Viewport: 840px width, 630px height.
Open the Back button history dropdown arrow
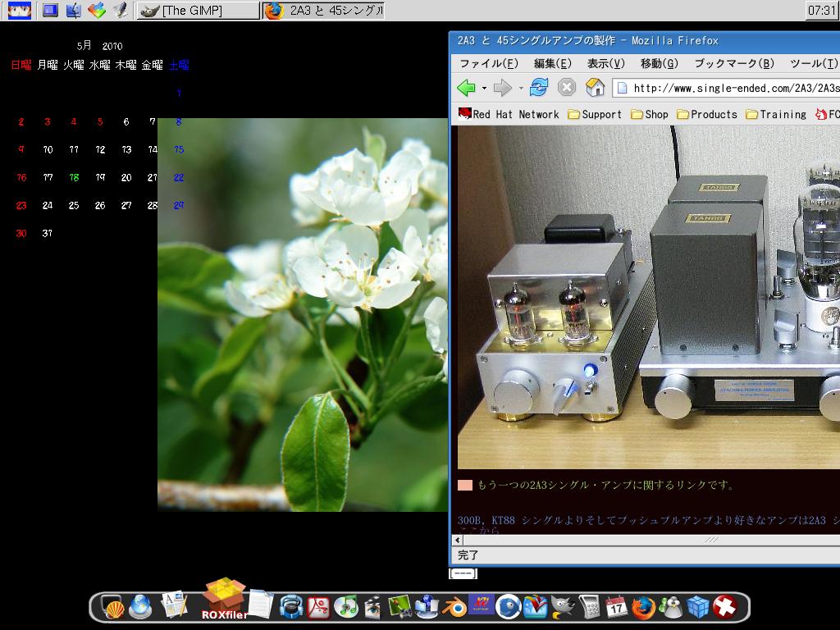[x=484, y=89]
